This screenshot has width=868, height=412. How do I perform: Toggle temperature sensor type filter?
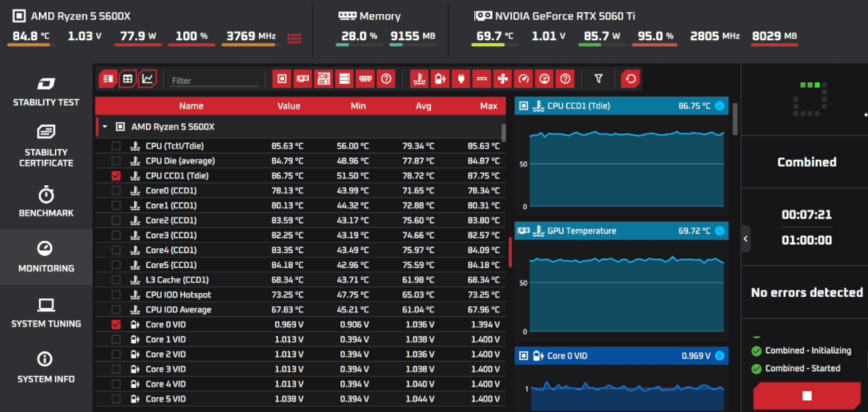(419, 79)
